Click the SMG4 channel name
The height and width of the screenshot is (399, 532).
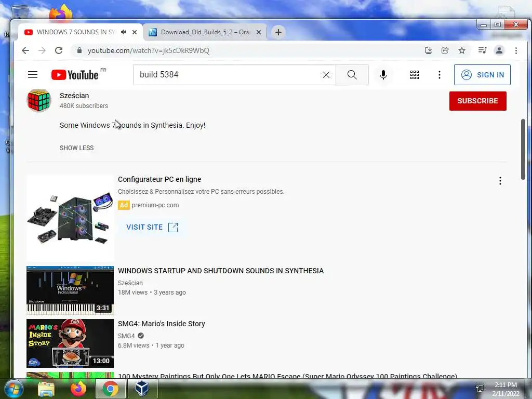click(x=126, y=336)
